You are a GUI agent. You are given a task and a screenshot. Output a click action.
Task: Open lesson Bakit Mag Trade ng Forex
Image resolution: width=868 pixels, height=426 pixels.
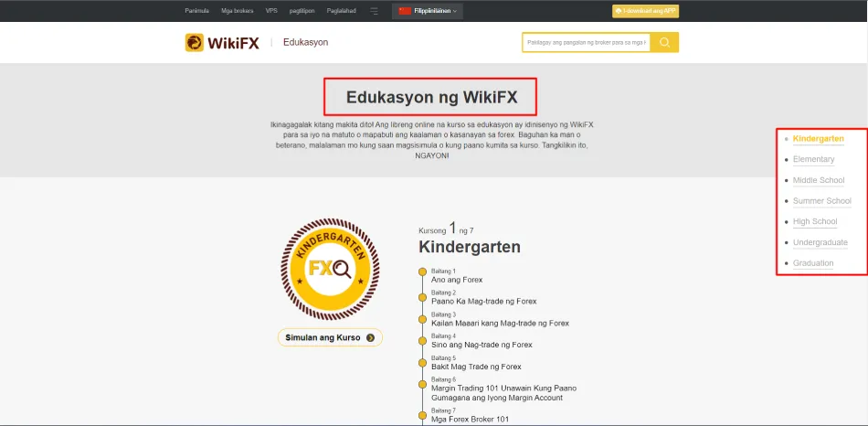(x=476, y=367)
